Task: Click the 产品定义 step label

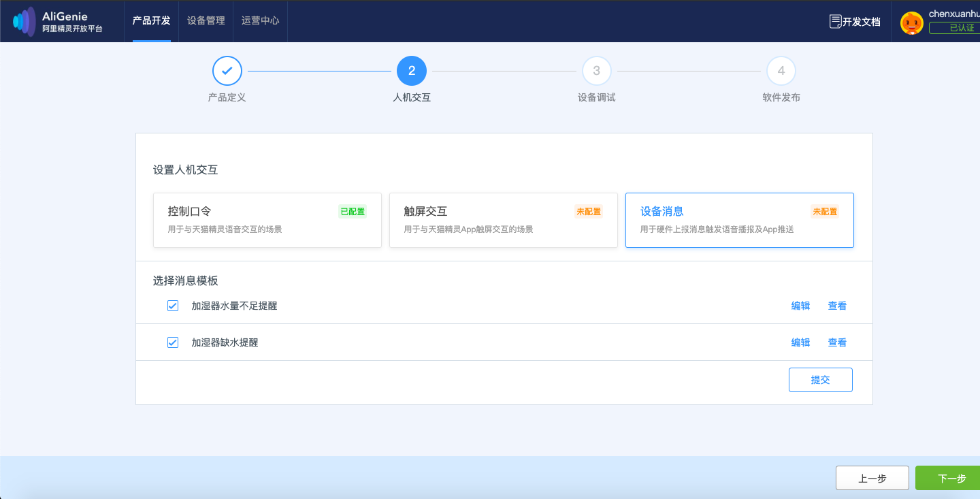Action: click(x=227, y=98)
